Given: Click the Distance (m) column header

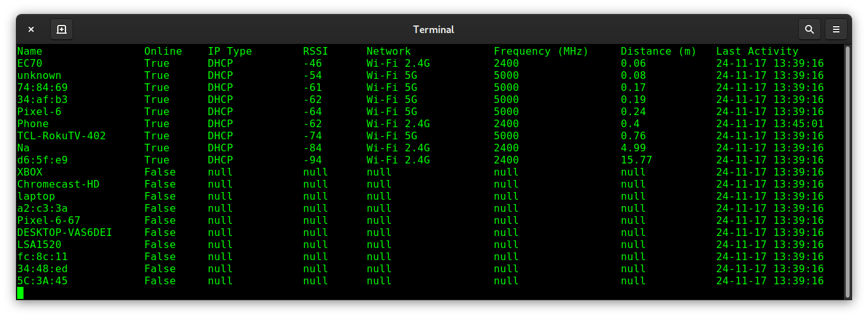Looking at the screenshot, I should pos(658,52).
